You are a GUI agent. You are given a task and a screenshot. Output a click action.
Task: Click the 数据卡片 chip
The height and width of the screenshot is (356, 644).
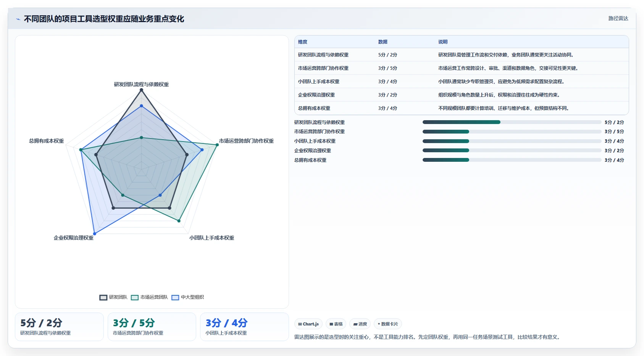pyautogui.click(x=388, y=324)
